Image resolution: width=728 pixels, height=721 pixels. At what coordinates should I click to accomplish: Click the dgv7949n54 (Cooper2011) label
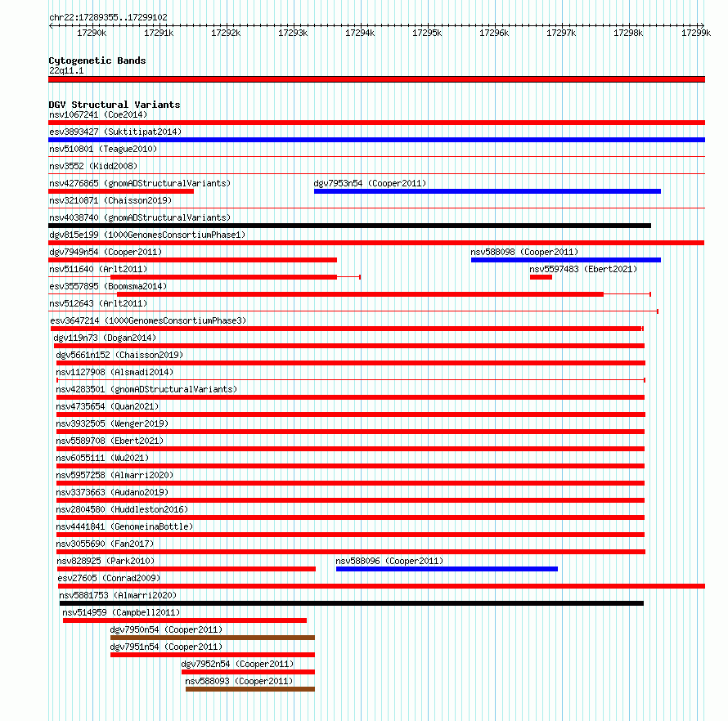coord(106,252)
